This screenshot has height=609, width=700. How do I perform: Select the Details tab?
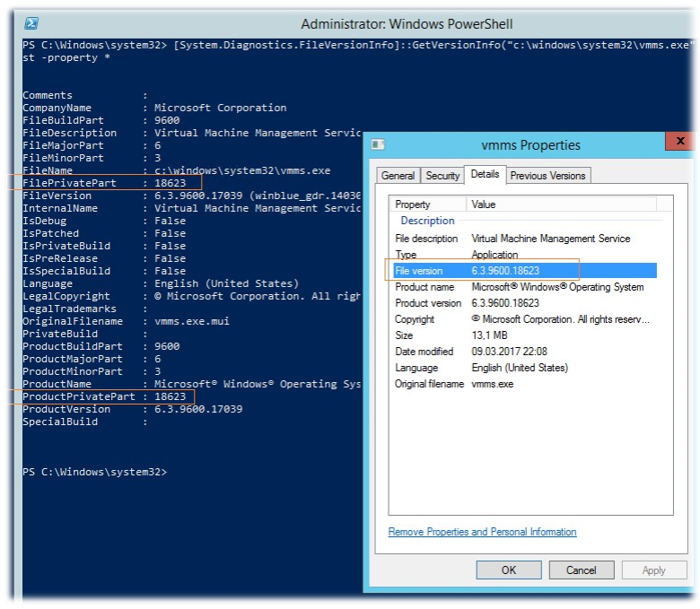(485, 174)
